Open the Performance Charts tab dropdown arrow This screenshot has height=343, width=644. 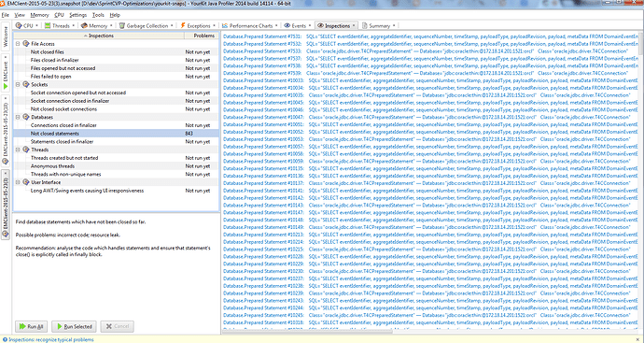coord(276,25)
